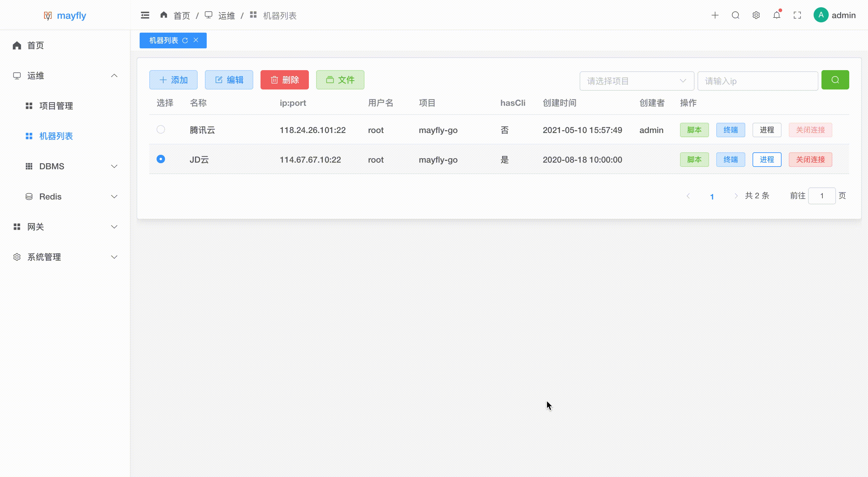Open 终端 for the JD云 machine

[730, 159]
